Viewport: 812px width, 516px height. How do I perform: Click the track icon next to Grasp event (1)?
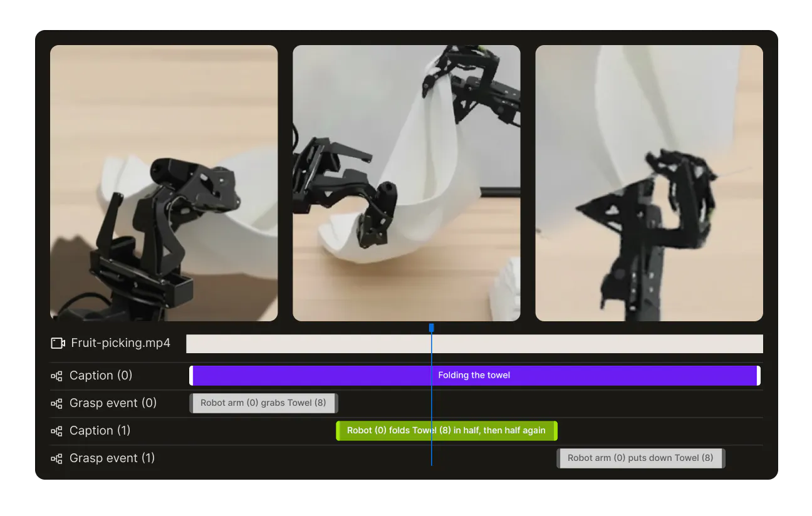click(56, 458)
